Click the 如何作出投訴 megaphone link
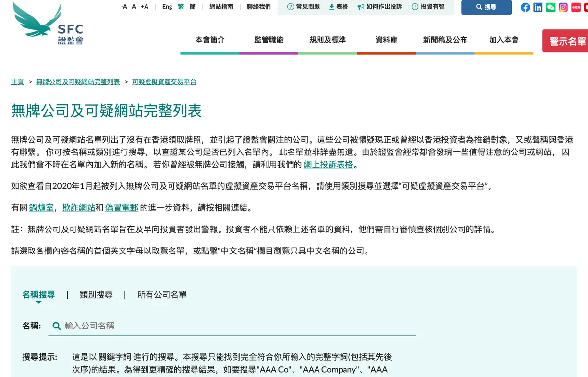This screenshot has height=377, width=588. pos(380,7)
